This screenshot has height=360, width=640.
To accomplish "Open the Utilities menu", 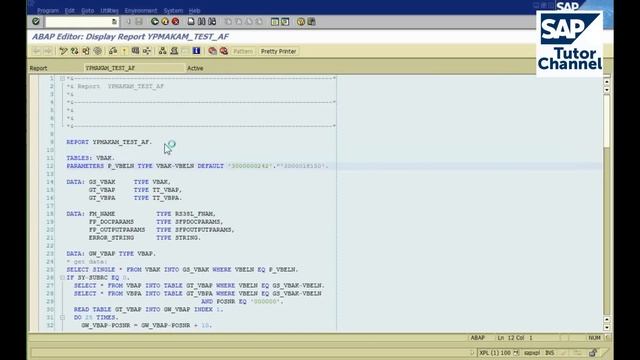I will click(109, 11).
